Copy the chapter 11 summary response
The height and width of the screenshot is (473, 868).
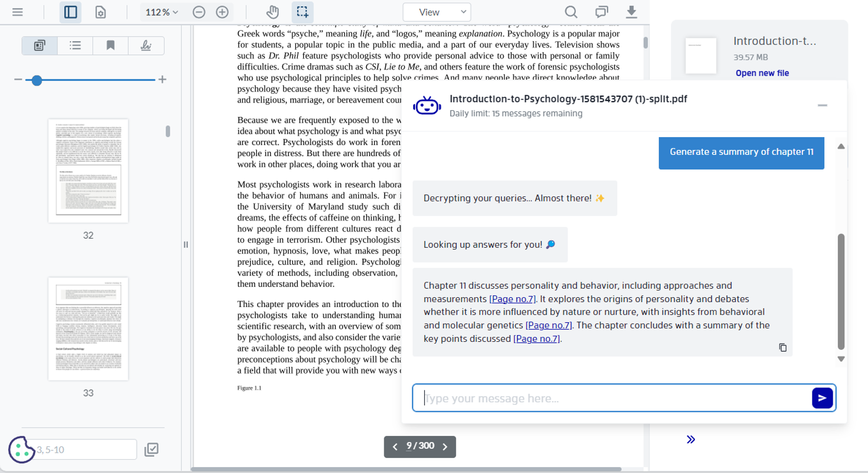click(783, 347)
